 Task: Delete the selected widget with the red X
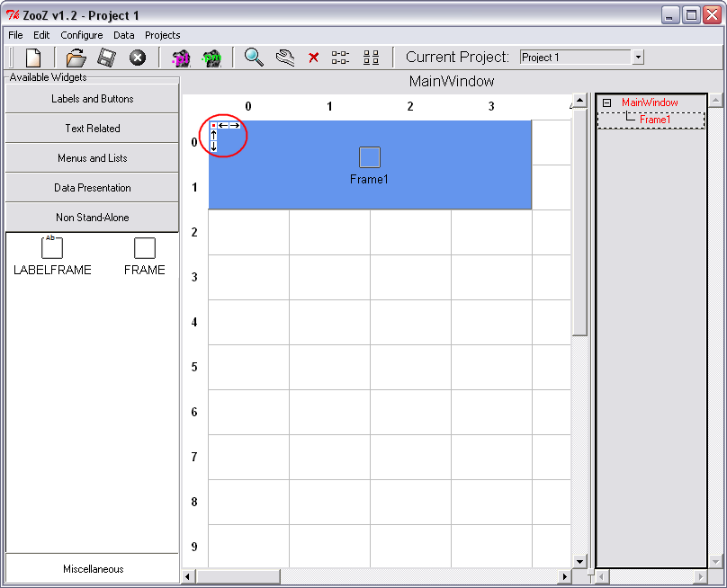[313, 58]
